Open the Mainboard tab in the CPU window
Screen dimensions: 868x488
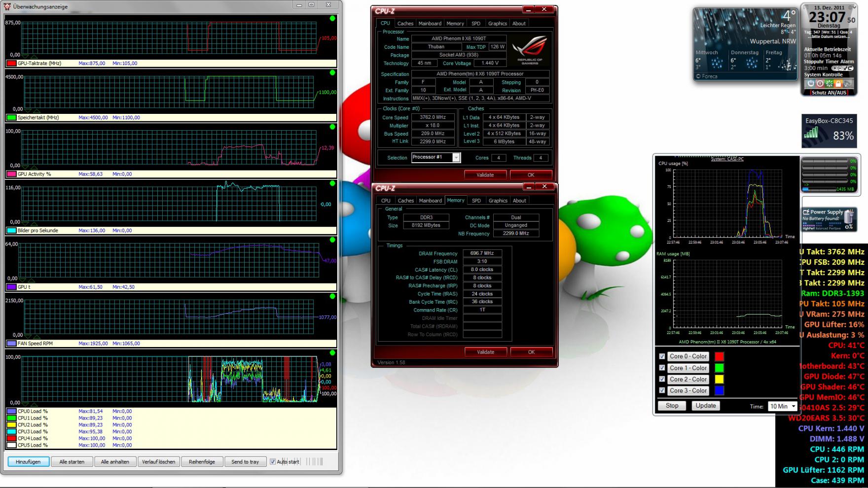pyautogui.click(x=430, y=23)
